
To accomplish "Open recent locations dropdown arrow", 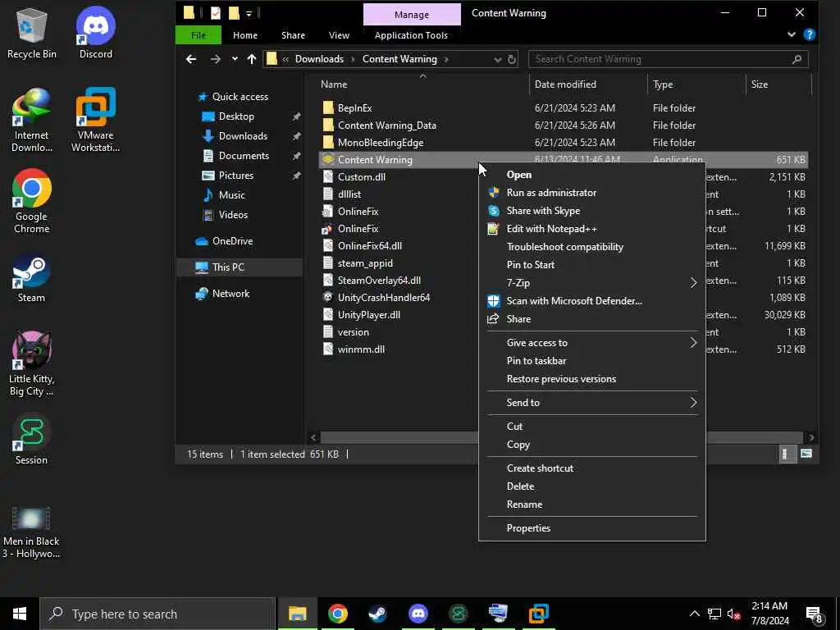I will pos(235,59).
